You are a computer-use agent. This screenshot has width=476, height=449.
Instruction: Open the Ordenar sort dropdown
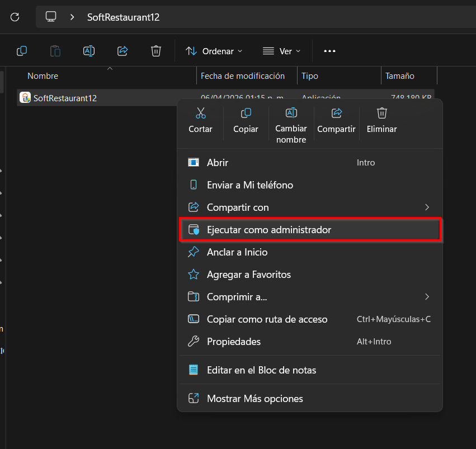(x=214, y=51)
